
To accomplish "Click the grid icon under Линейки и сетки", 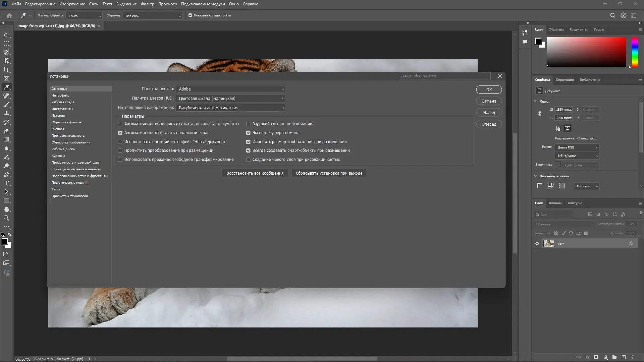I will coord(551,186).
